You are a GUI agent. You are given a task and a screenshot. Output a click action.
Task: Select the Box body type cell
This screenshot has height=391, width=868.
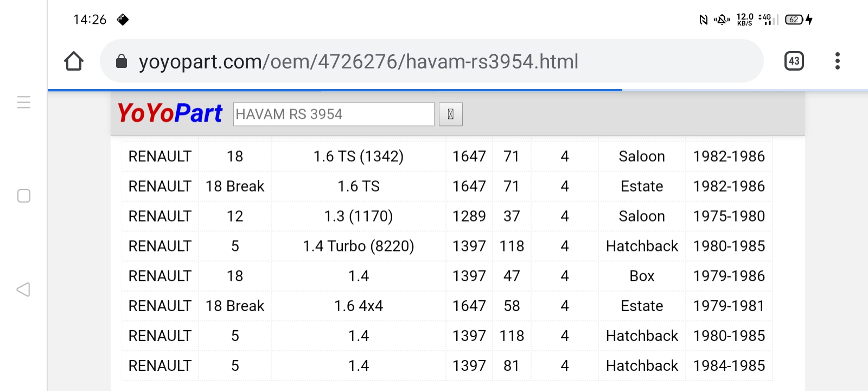click(x=642, y=276)
